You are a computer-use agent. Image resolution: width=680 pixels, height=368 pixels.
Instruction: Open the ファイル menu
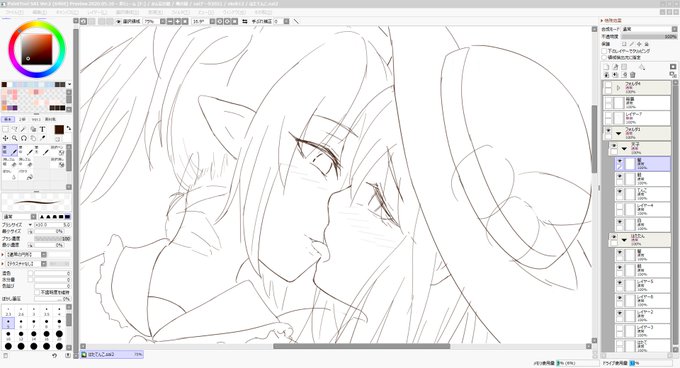[14, 12]
